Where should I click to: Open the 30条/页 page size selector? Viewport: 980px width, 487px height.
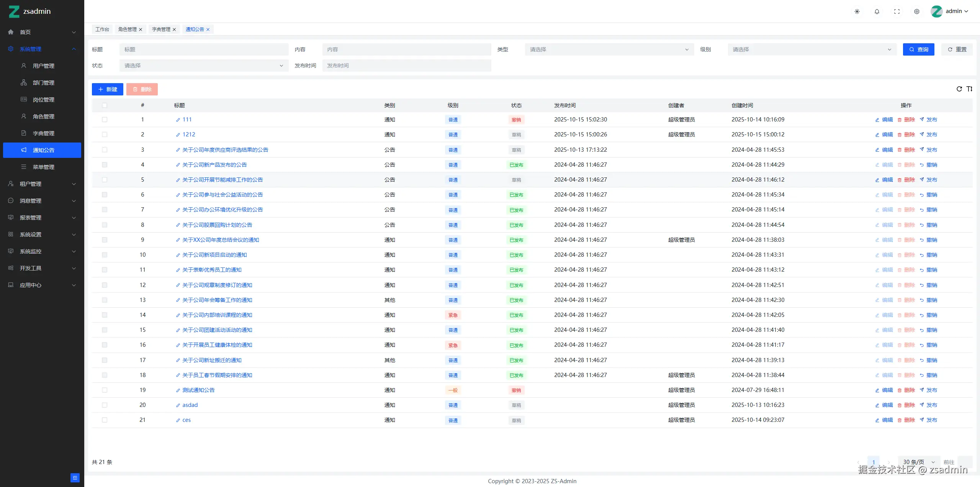pos(918,462)
